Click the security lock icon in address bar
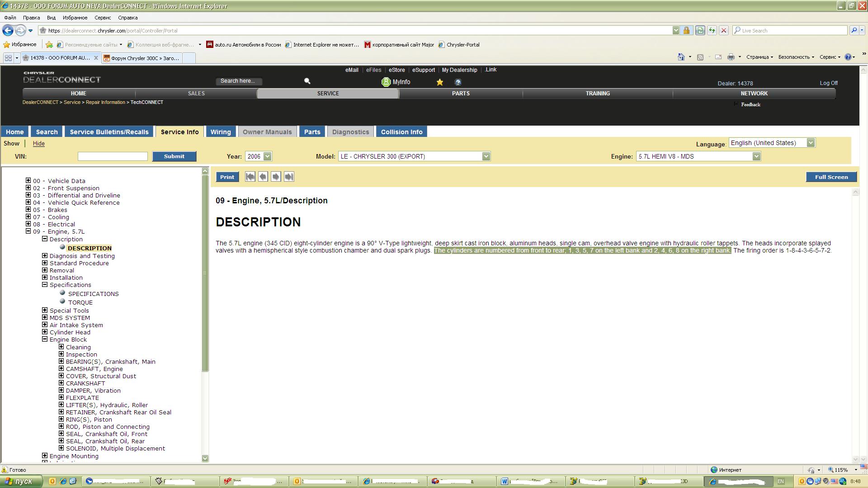Viewport: 868px width, 488px height. point(686,30)
